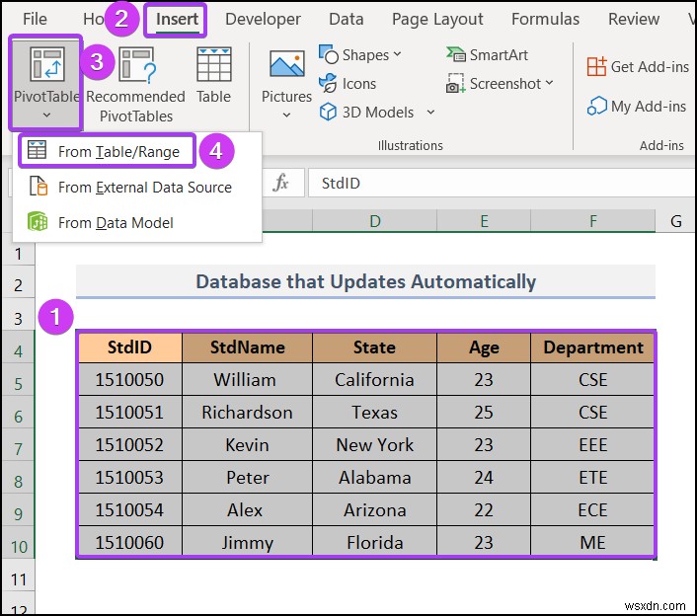
Task: Select cell containing 1510053
Action: point(129,478)
